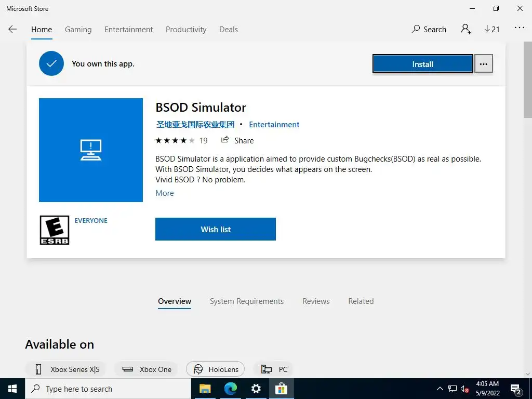Viewport: 532px width, 399px height.
Task: Switch to the Entertainment tab
Action: [x=129, y=30]
